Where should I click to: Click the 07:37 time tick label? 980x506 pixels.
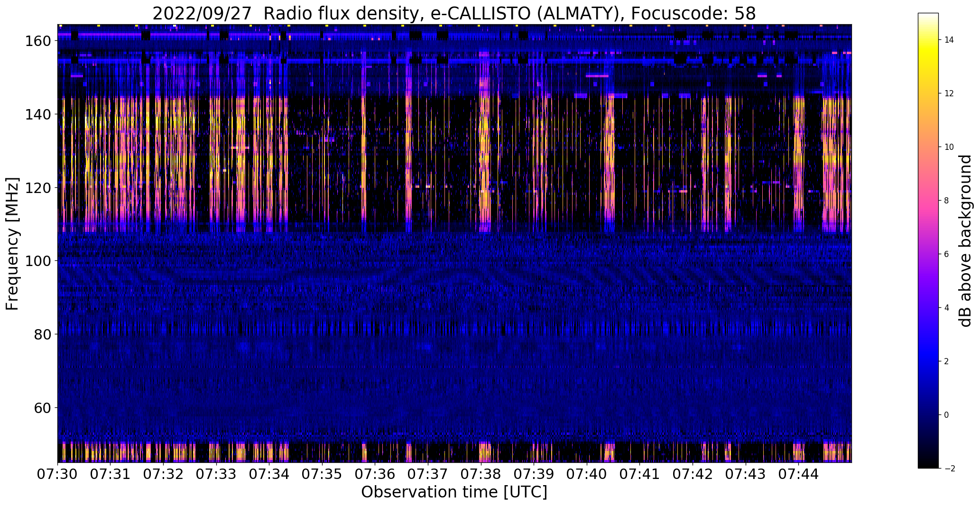point(428,473)
